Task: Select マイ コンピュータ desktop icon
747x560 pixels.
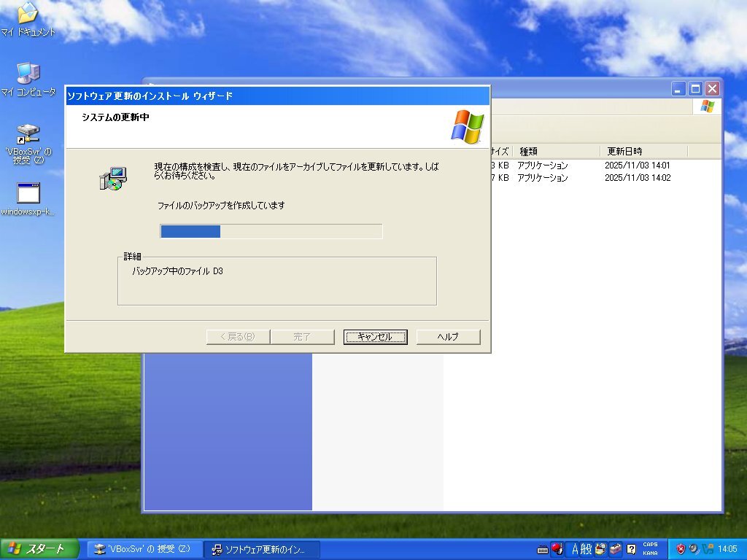Action: [28, 79]
